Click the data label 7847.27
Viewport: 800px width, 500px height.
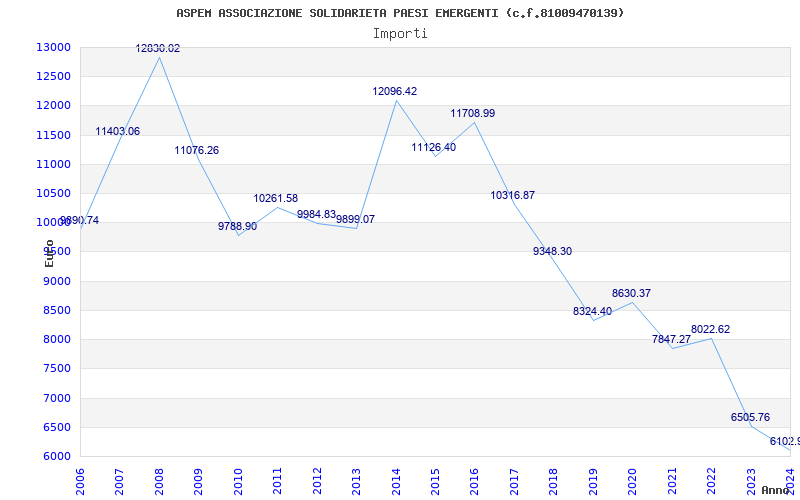pyautogui.click(x=671, y=339)
